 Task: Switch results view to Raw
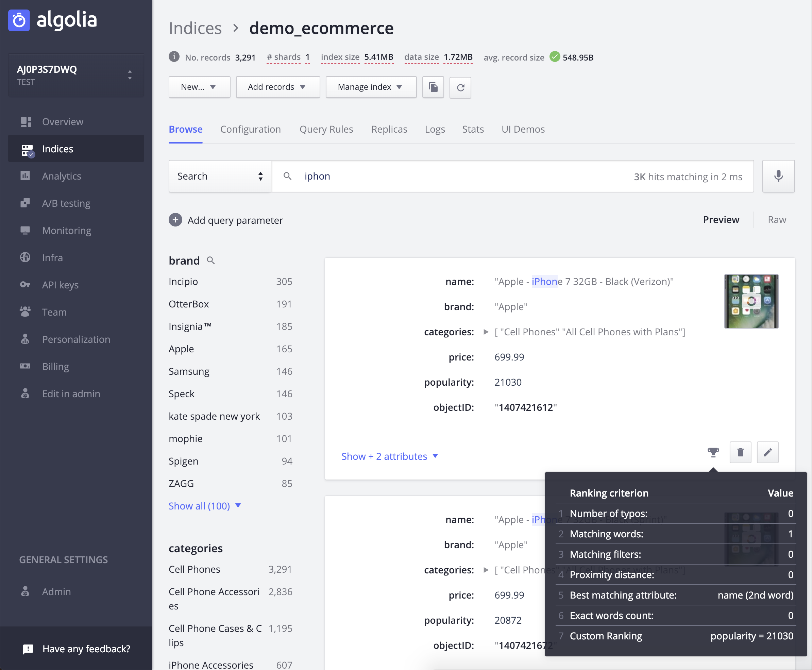(777, 220)
